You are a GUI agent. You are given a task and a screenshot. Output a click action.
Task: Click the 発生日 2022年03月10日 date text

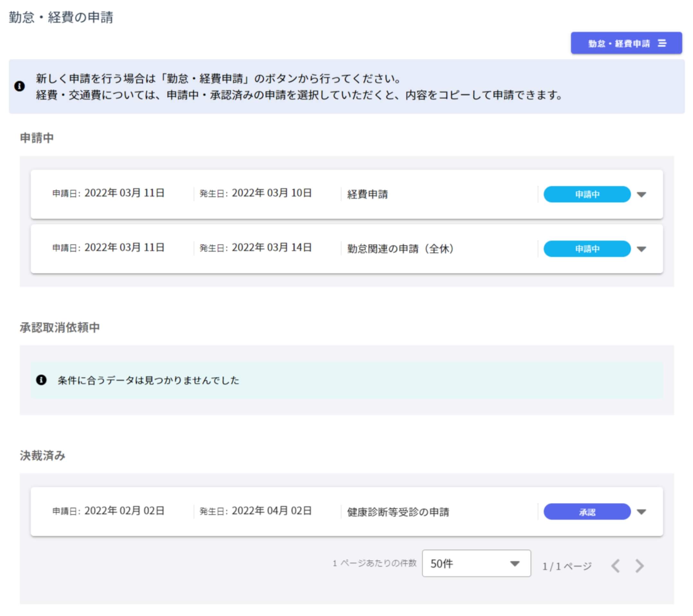click(271, 193)
